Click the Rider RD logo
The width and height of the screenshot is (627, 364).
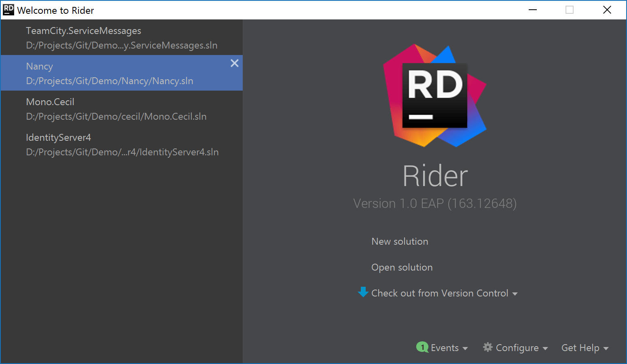coord(435,95)
